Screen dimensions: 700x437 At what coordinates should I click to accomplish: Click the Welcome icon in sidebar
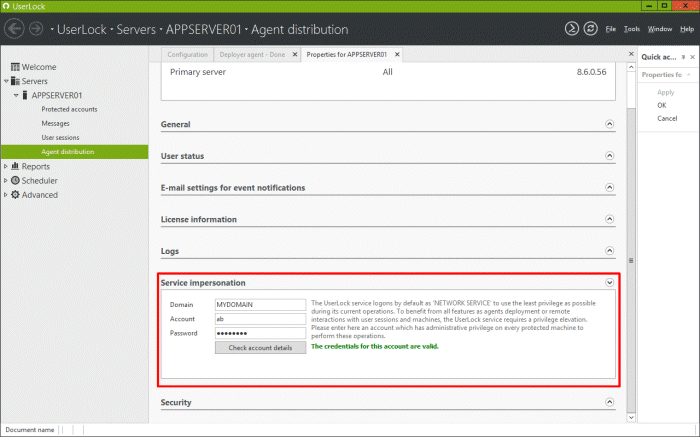coord(15,67)
